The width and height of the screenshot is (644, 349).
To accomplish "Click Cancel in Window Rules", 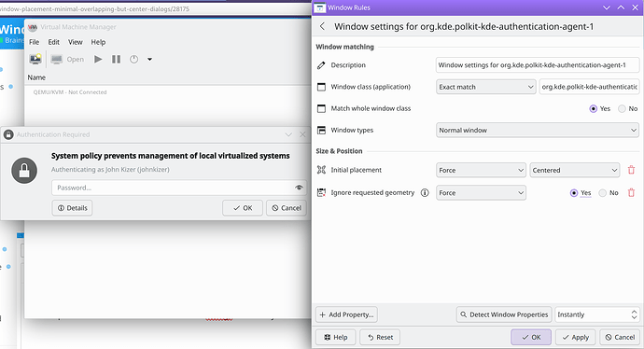I will [620, 337].
